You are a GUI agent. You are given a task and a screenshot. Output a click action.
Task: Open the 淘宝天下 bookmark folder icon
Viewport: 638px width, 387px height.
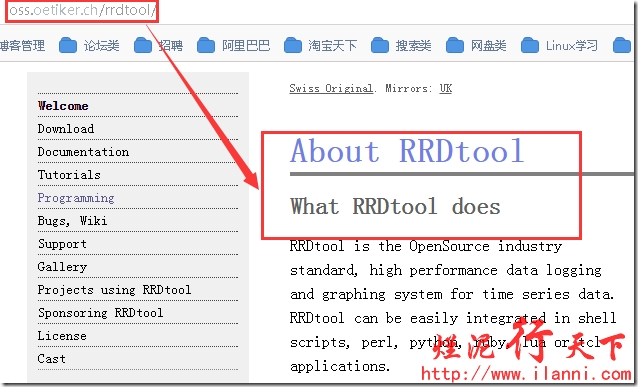(x=293, y=45)
